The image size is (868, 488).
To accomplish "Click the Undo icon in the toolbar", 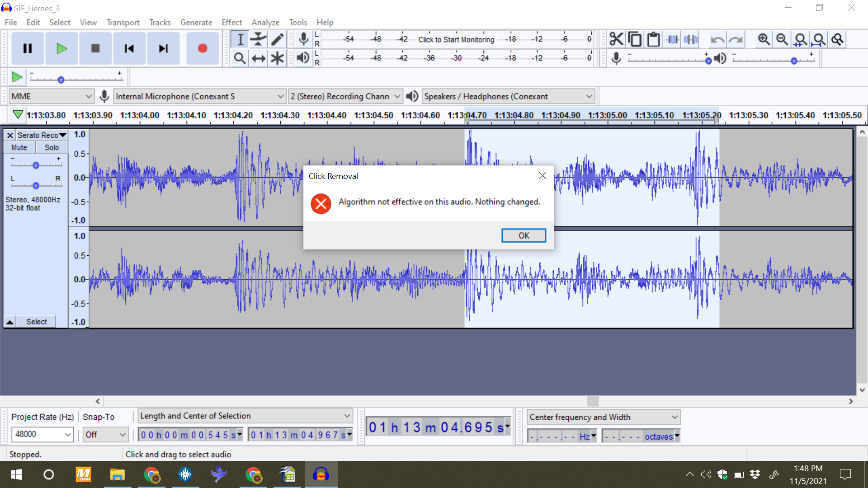I will coord(718,39).
